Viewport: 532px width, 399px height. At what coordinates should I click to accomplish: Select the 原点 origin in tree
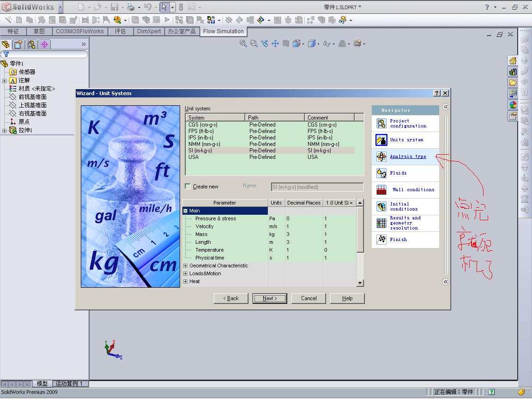tap(24, 121)
